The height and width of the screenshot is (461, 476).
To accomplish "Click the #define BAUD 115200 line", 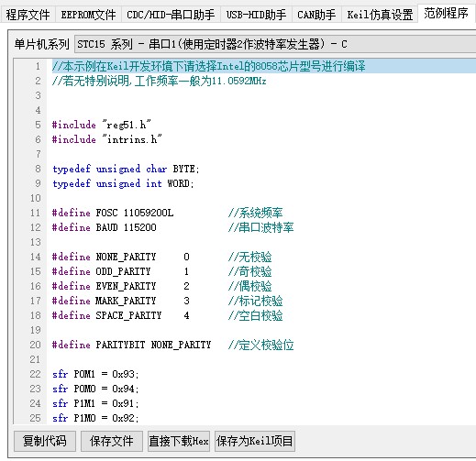I will pos(104,227).
